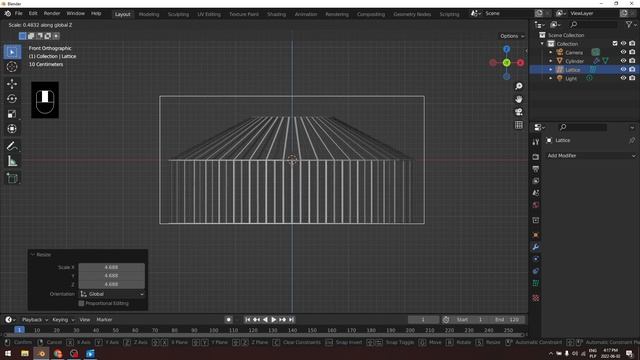Click the Blender logo menu icon
Screen dimensions: 640x360
pos(7,13)
